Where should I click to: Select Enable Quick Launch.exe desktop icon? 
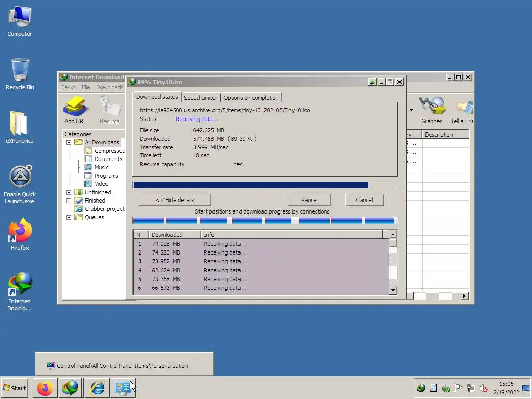(x=20, y=184)
